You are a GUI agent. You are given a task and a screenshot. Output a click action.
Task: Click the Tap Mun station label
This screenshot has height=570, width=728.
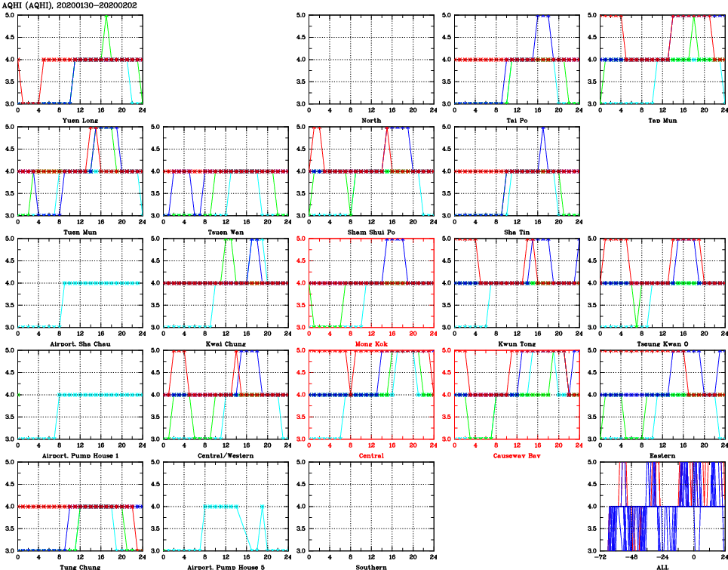662,120
